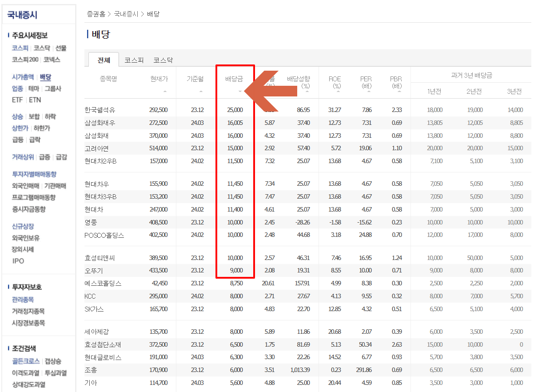Select the 전체 tab

point(104,60)
